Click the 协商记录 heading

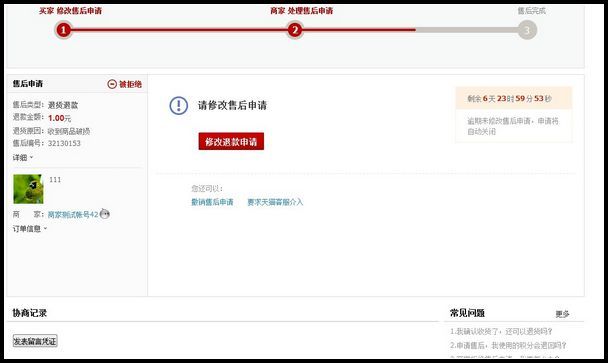[29, 313]
